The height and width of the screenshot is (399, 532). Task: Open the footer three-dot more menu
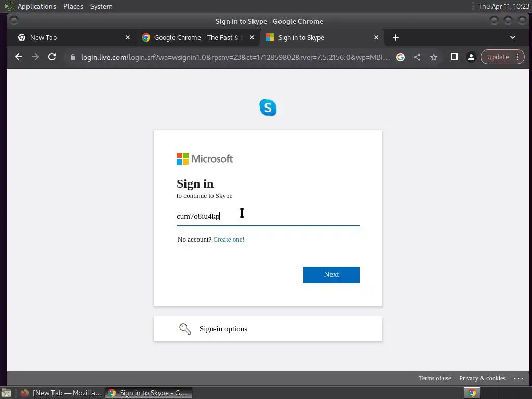point(518,378)
